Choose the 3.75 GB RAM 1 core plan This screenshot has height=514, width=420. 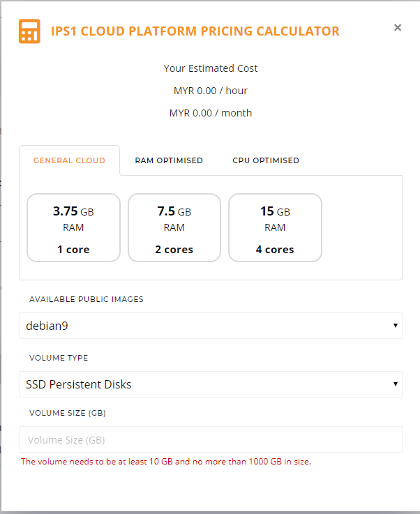click(73, 228)
